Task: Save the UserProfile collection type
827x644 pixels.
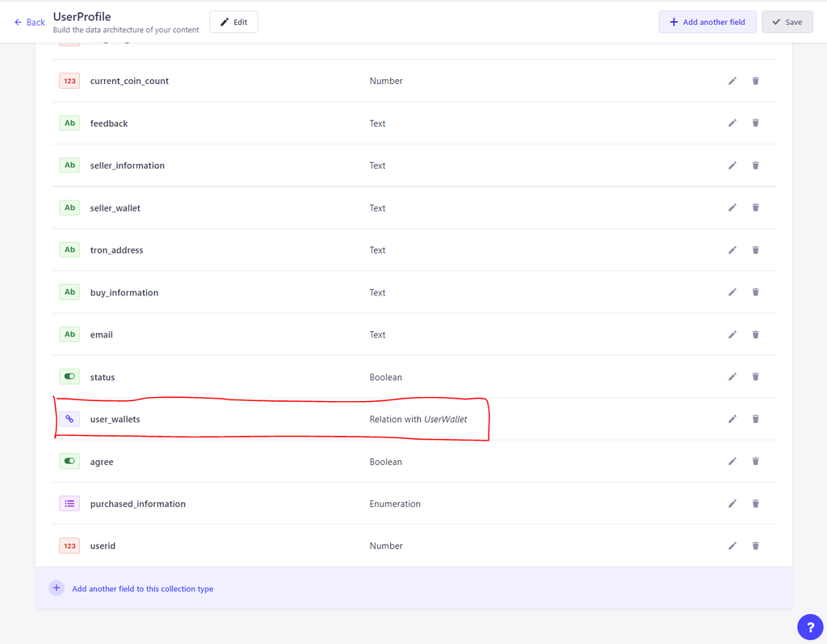Action: (x=787, y=22)
